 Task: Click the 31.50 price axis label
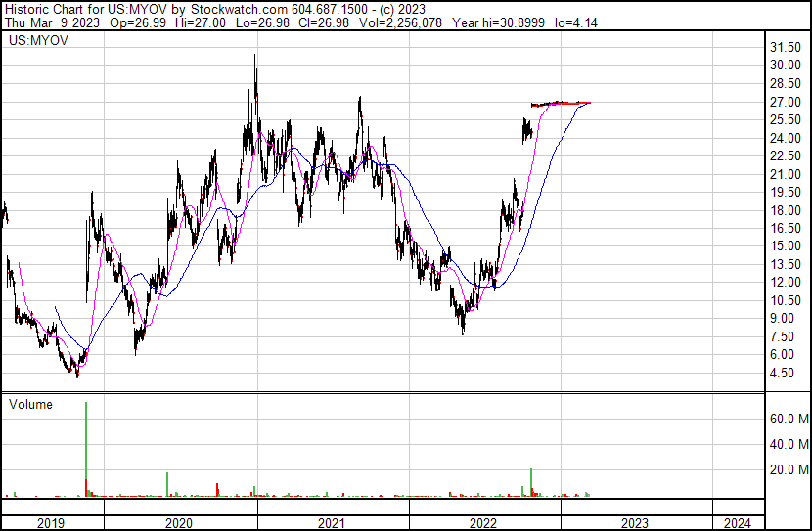coord(787,47)
